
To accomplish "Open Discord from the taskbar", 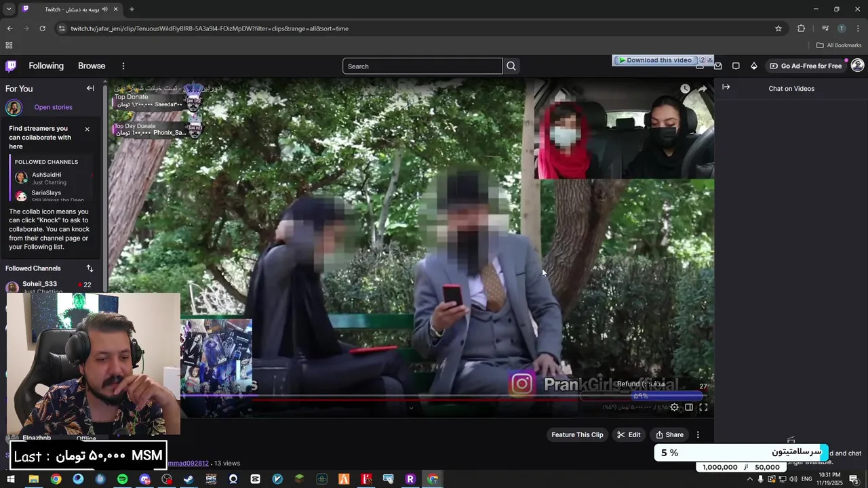I will click(144, 479).
